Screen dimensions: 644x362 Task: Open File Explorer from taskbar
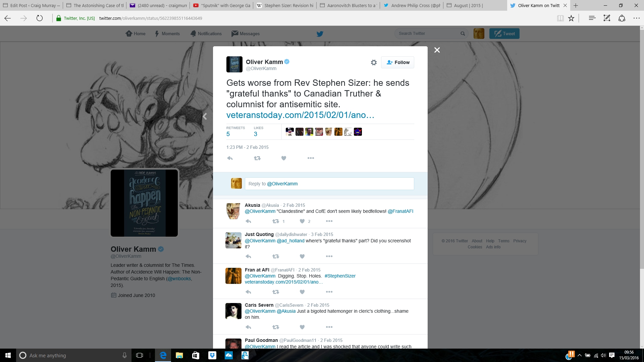point(179,355)
